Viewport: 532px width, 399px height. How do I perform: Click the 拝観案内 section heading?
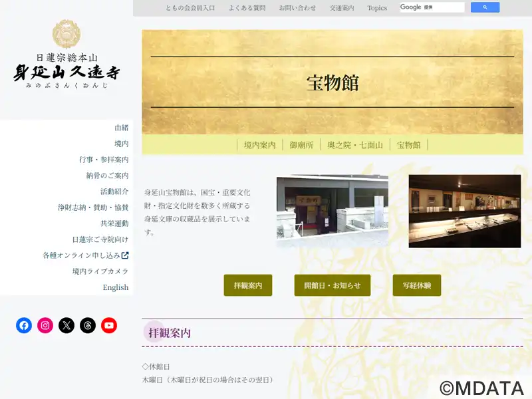(170, 333)
